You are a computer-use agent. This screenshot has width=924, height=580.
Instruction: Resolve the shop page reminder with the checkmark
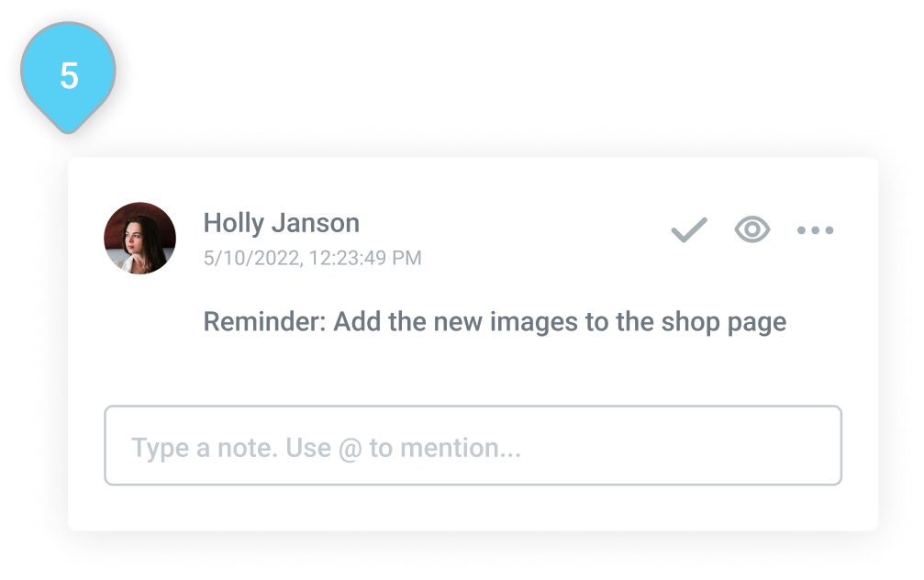[x=688, y=229]
